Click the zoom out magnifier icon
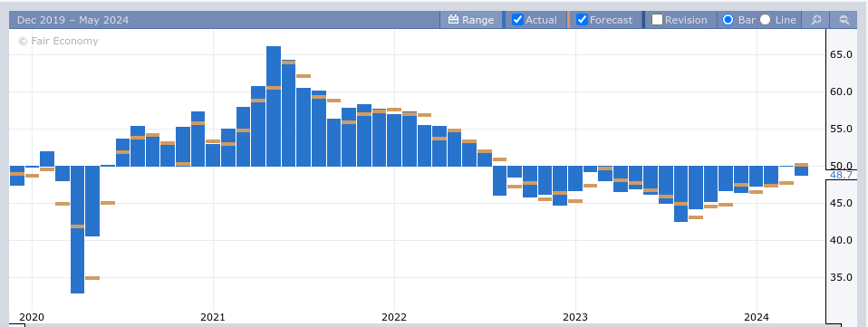Viewport: 868px width, 327px height. (844, 20)
